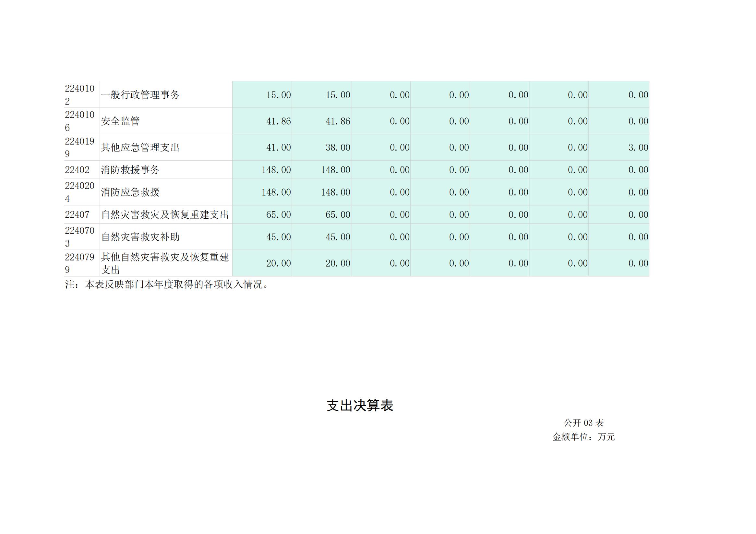This screenshot has width=756, height=534.
Task: Click the heading 支出决算表
Action: click(360, 406)
